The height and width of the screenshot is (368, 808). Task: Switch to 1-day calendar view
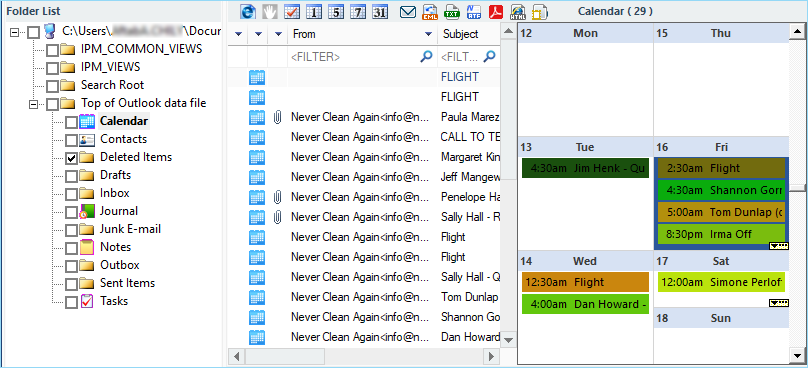click(x=314, y=11)
